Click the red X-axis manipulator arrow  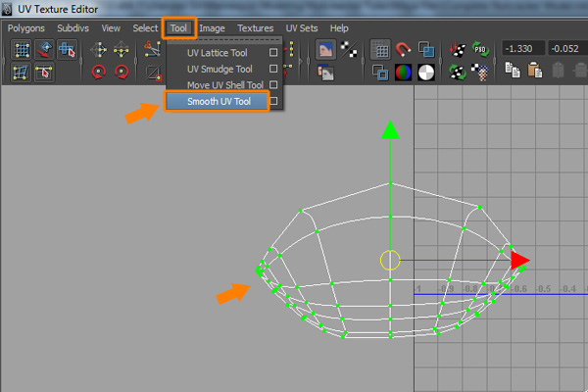click(520, 261)
